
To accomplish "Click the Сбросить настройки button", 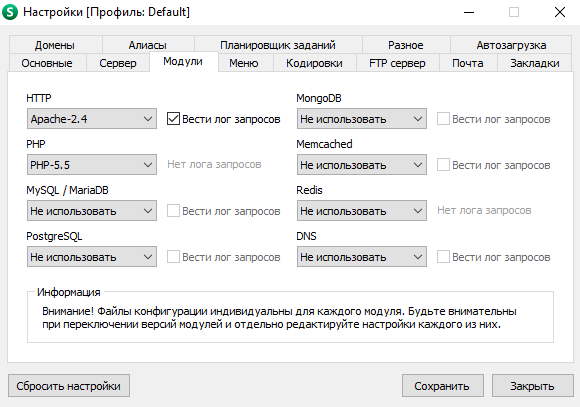I will [69, 386].
